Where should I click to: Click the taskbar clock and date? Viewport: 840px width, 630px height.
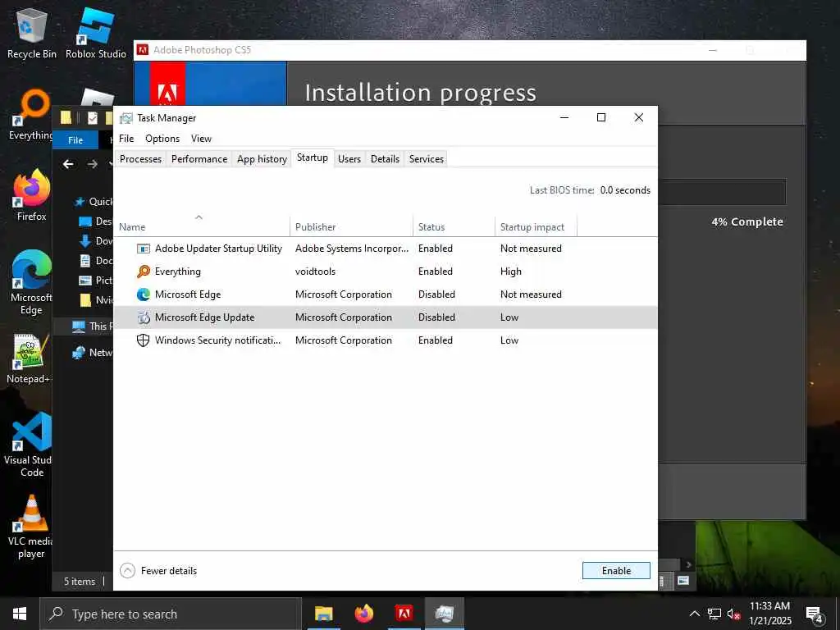pos(769,614)
